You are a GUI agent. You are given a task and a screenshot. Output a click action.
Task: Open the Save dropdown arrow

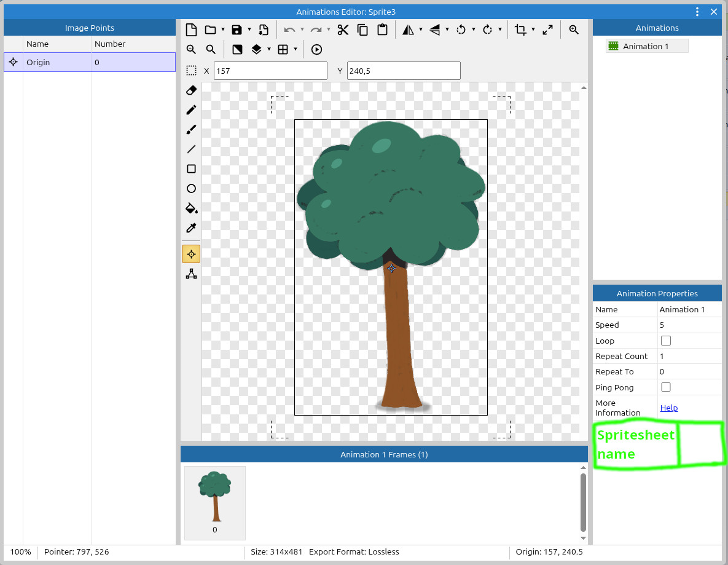(249, 30)
